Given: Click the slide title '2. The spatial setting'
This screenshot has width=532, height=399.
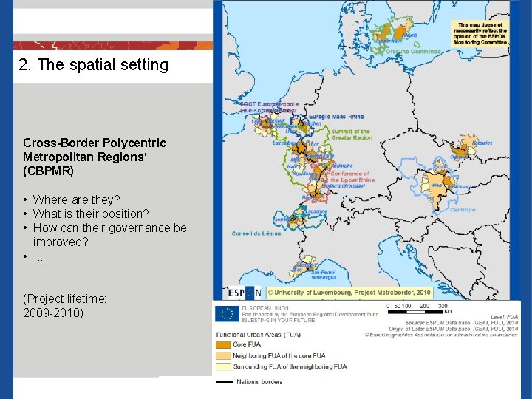Looking at the screenshot, I should [x=93, y=64].
